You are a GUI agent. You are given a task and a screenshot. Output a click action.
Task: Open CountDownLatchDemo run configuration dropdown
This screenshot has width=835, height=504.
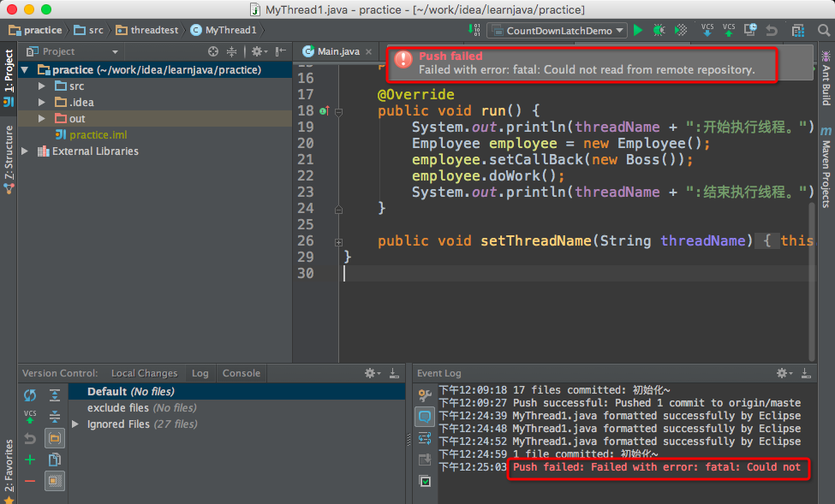[557, 30]
